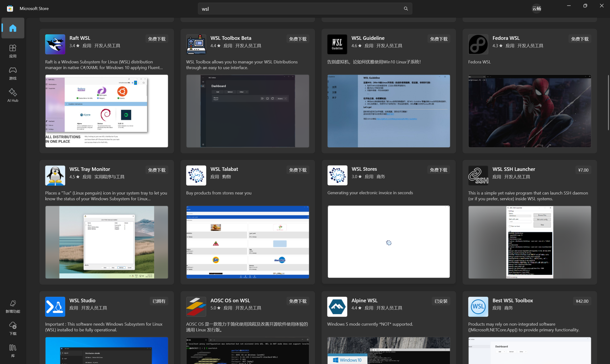Click 免费下载 button for AOSC OS on WSL
The width and height of the screenshot is (610, 364).
(x=298, y=301)
